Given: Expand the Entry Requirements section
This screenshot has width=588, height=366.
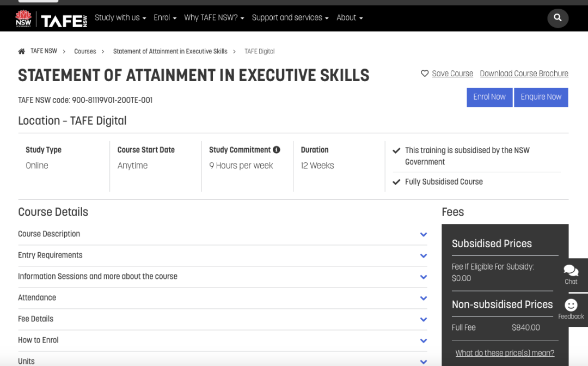Looking at the screenshot, I should 222,255.
